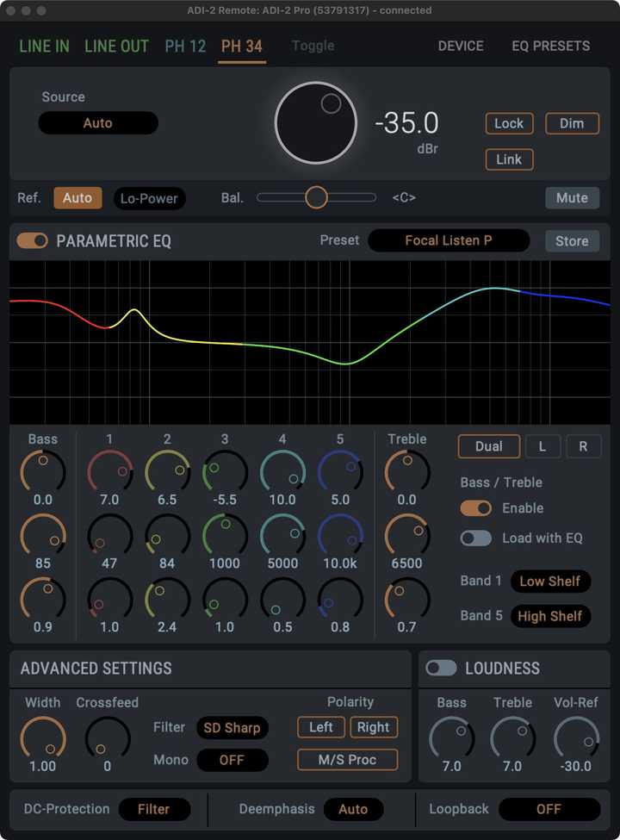Viewport: 620px width, 840px height.
Task: Click the Treble Q knob showing 0.7
Action: 407,600
